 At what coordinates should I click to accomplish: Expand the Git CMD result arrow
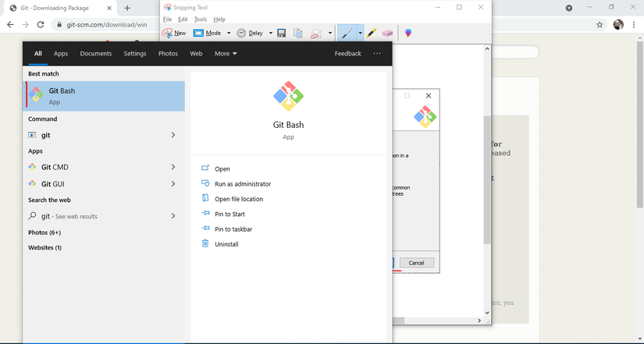(x=173, y=167)
